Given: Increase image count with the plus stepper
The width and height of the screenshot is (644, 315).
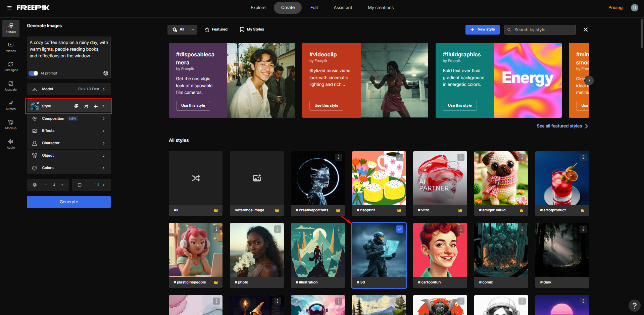Looking at the screenshot, I should (62, 185).
